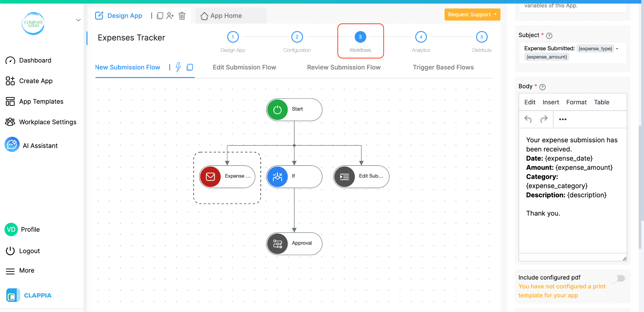Open share settings via the add-user icon
The height and width of the screenshot is (312, 644).
(170, 15)
